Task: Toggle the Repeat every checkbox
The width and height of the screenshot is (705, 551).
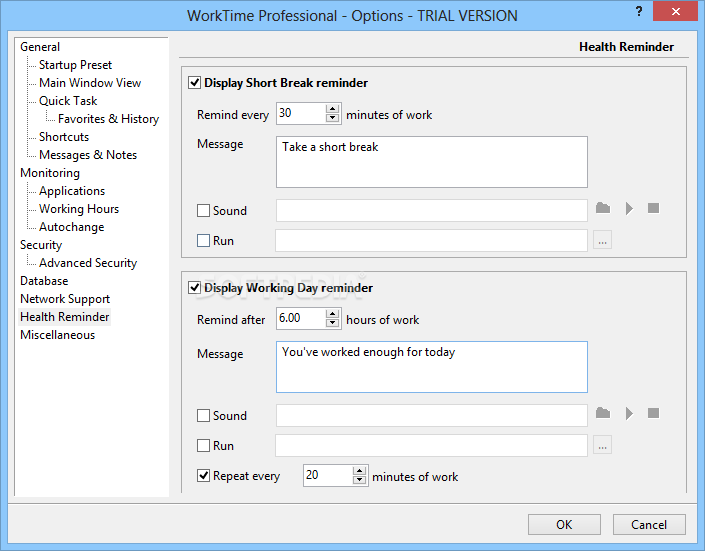Action: 203,476
